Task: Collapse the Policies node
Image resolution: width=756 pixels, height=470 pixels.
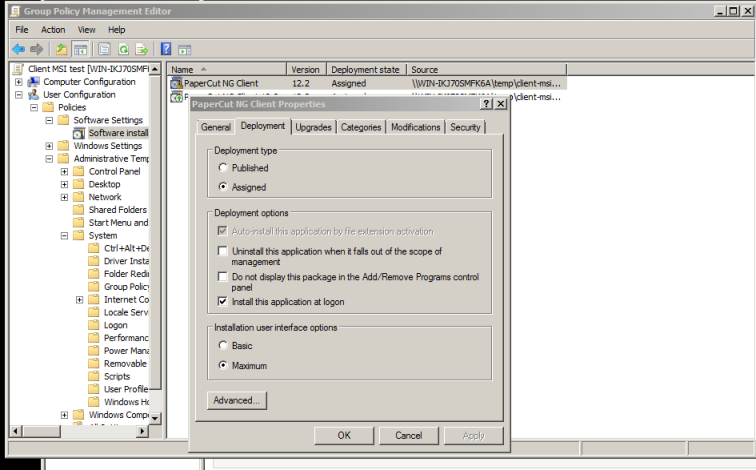Action: (34, 107)
